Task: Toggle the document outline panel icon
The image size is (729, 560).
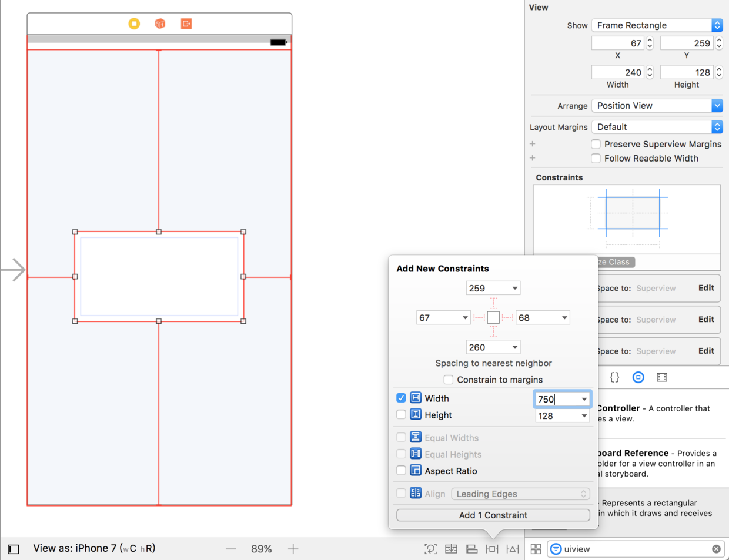Action: point(14,549)
